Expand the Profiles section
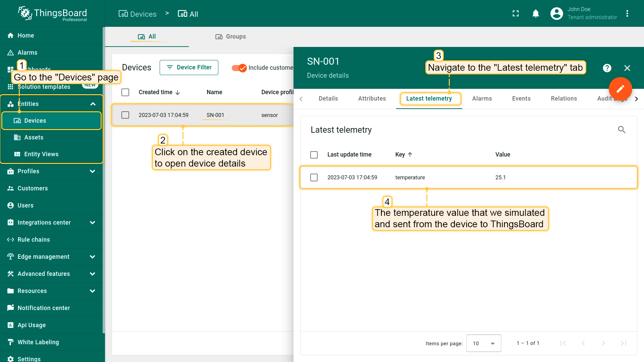 coord(93,171)
